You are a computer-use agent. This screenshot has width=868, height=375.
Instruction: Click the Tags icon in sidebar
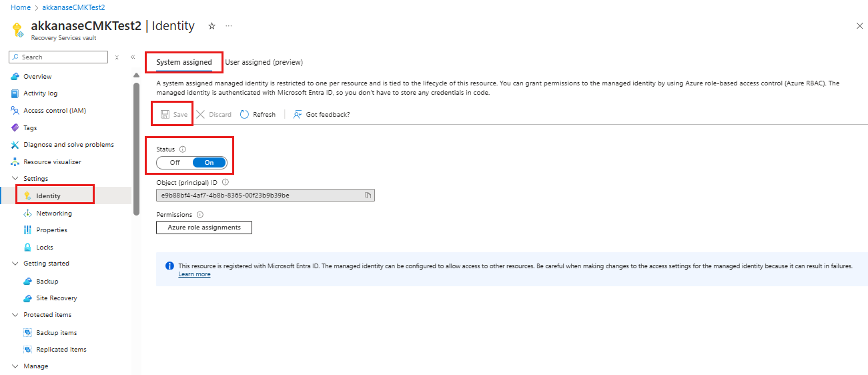click(15, 127)
